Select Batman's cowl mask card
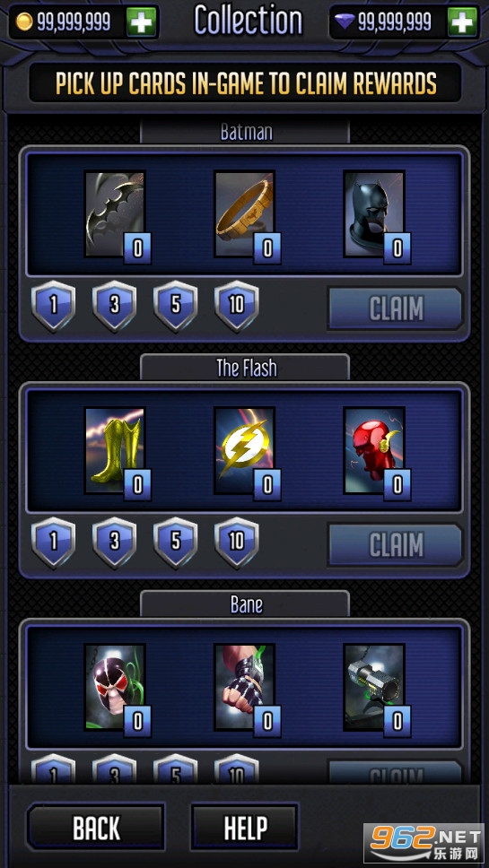This screenshot has width=489, height=868. (x=374, y=214)
